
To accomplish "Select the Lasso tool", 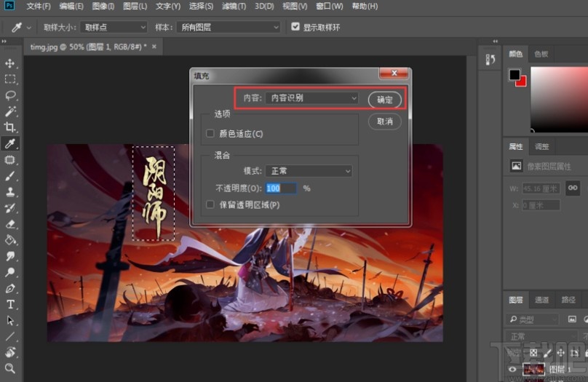I will (x=10, y=95).
